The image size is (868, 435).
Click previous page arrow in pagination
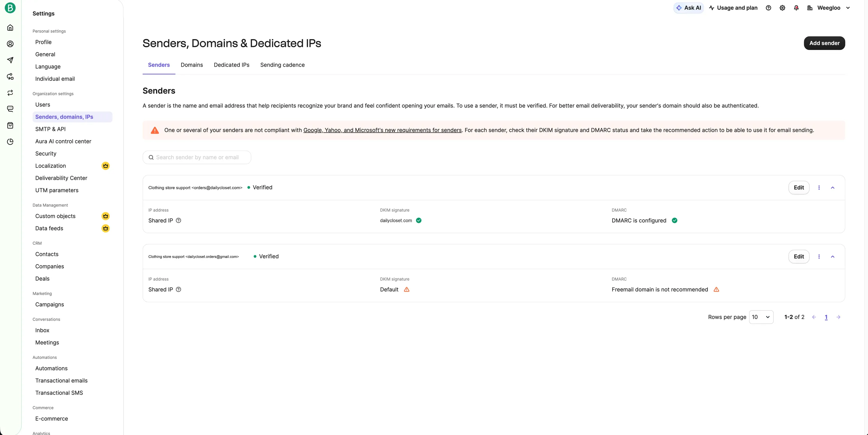click(814, 317)
